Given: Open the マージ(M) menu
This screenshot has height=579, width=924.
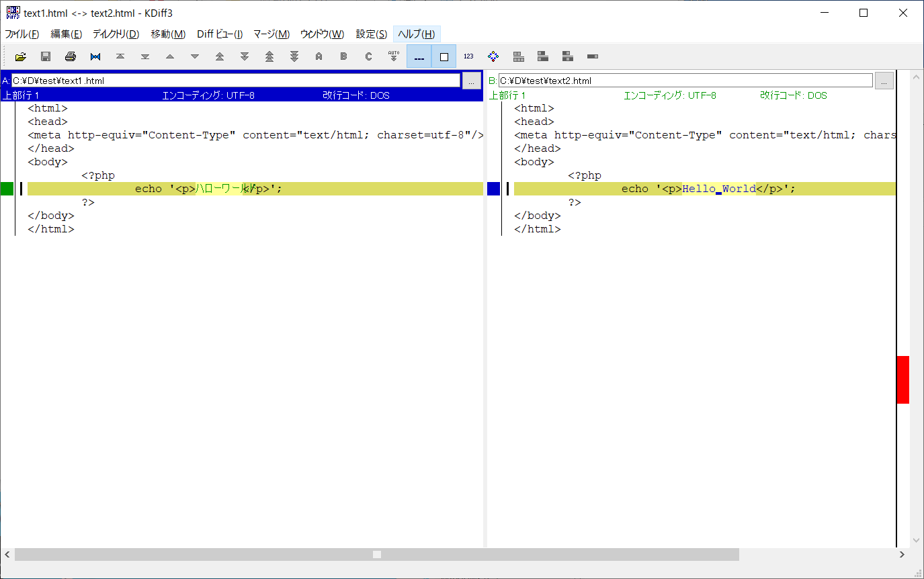Looking at the screenshot, I should [x=271, y=34].
